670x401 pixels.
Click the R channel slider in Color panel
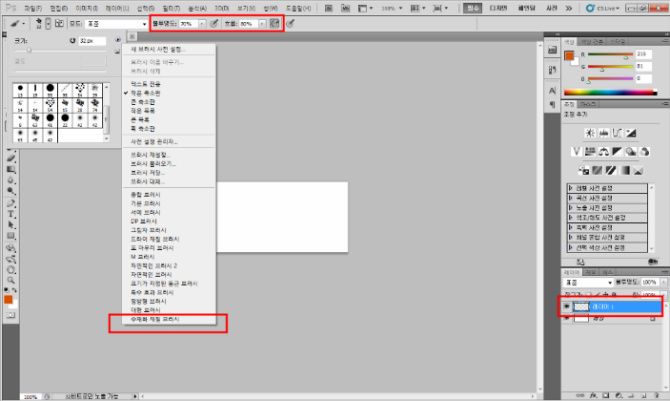coord(610,54)
